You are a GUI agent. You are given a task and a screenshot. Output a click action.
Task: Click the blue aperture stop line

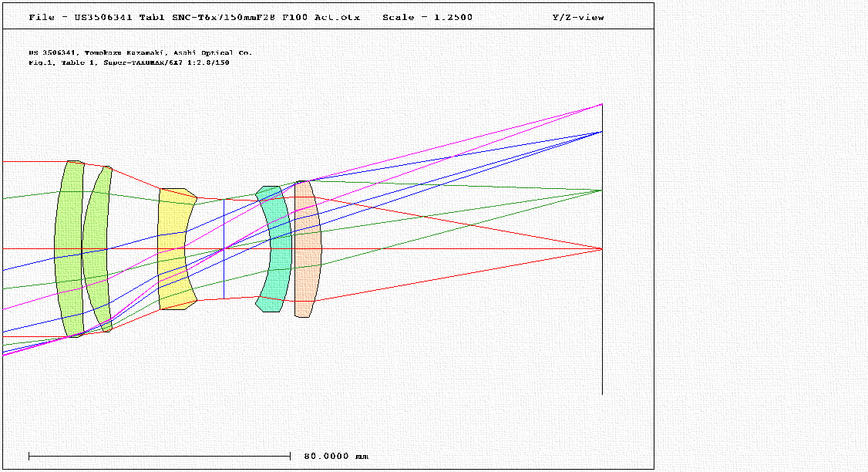[x=224, y=249]
